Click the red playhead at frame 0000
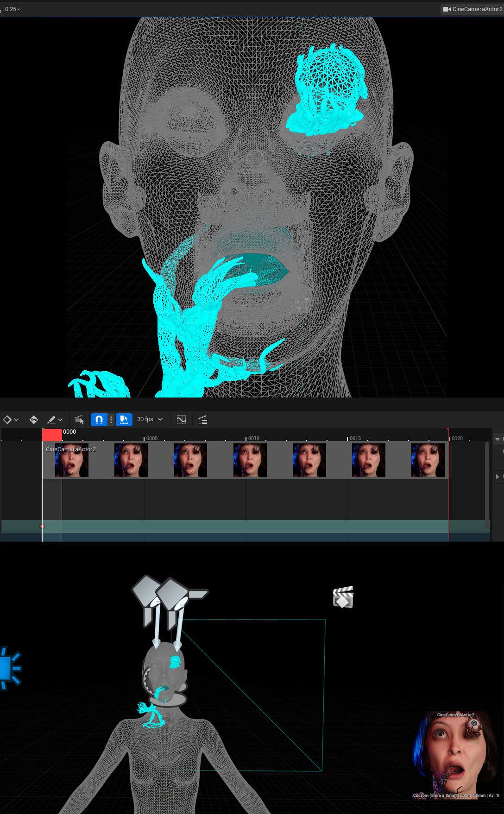 click(x=51, y=435)
